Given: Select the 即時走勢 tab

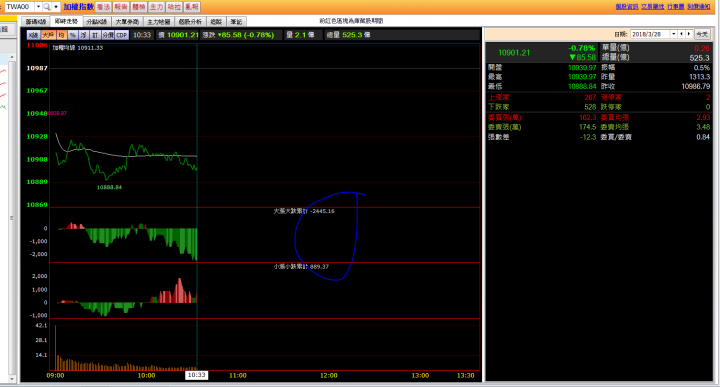Looking at the screenshot, I should (66, 21).
